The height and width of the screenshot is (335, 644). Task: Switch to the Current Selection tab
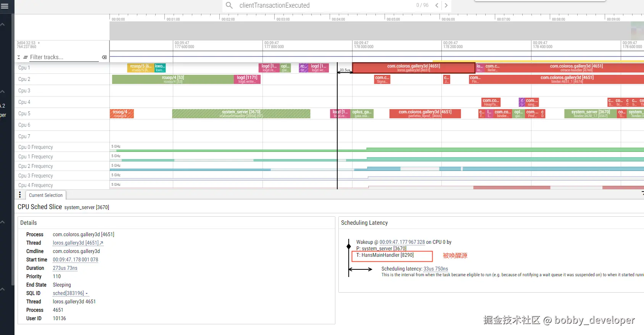click(x=46, y=195)
